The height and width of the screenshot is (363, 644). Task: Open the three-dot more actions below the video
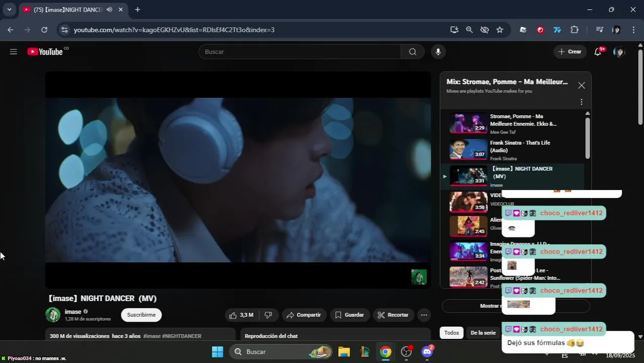pyautogui.click(x=424, y=315)
